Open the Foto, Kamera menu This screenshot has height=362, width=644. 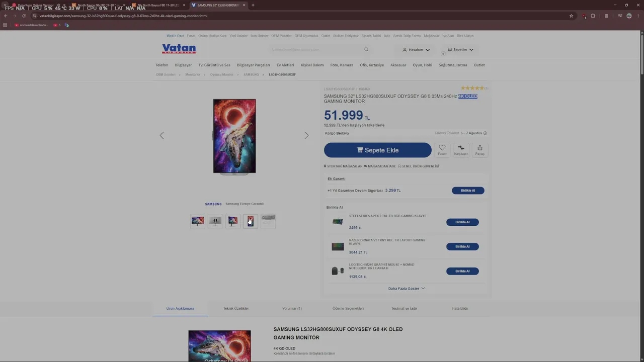point(342,65)
